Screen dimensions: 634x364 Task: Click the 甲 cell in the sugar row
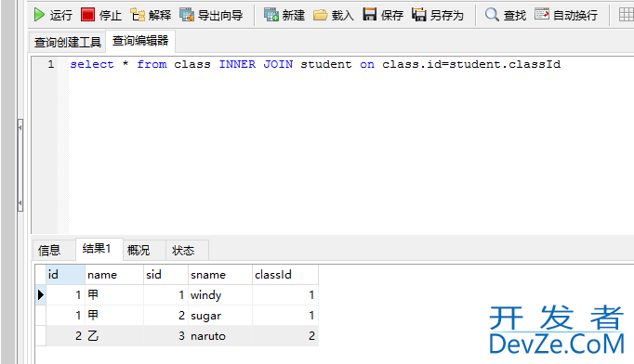point(114,315)
